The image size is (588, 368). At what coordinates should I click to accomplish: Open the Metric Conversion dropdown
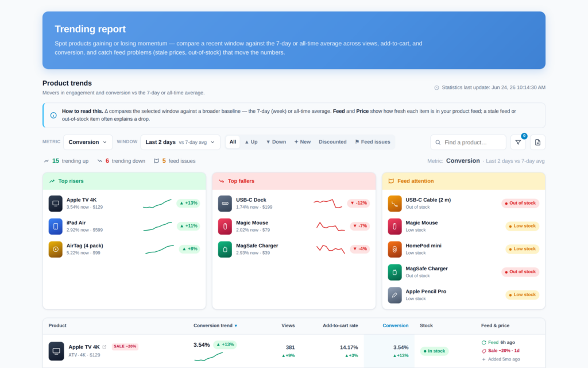point(88,143)
